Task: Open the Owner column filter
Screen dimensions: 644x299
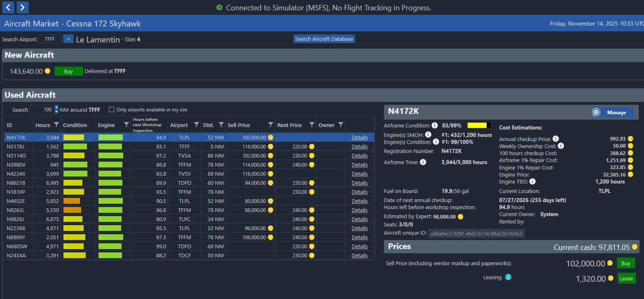Action: [340, 125]
